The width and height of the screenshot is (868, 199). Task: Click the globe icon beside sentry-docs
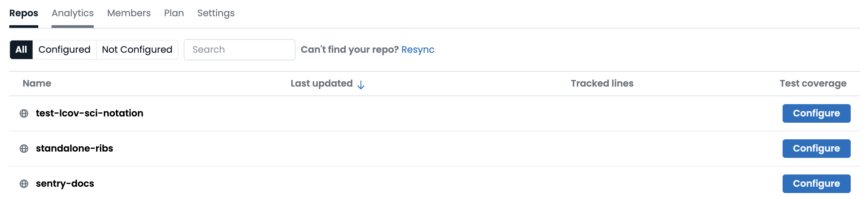(x=24, y=184)
